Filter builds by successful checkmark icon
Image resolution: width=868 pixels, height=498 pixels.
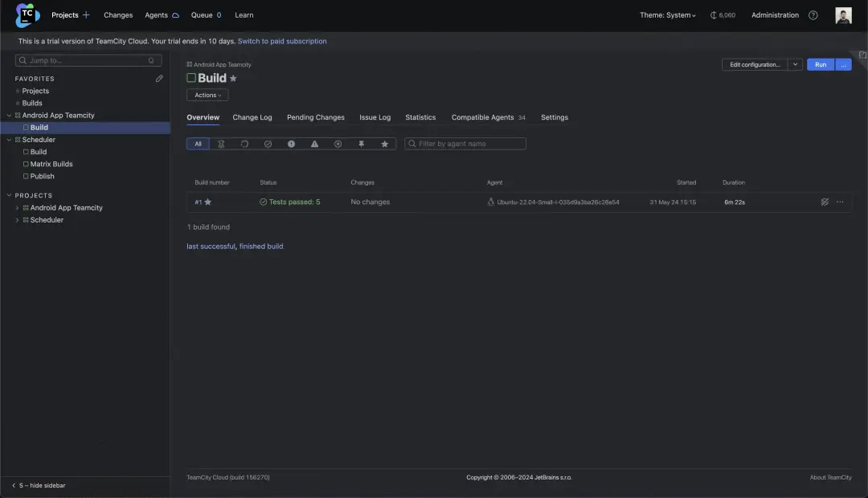tap(268, 144)
